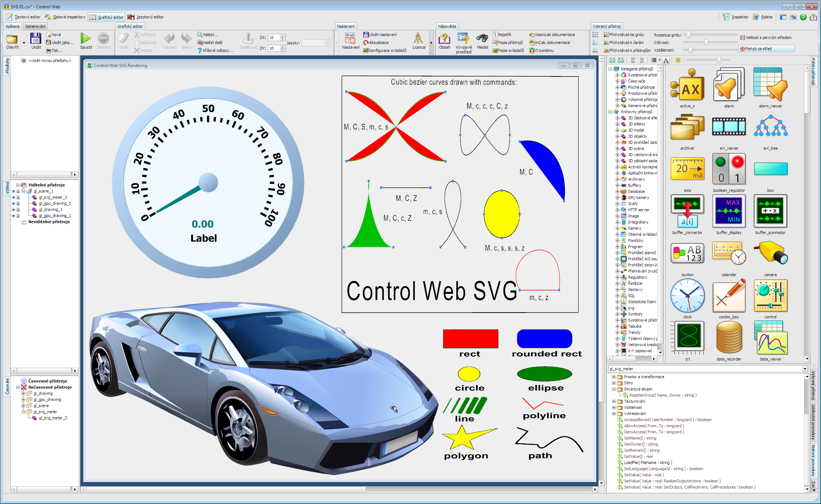The width and height of the screenshot is (821, 504).
Task: Open the Heldat binoculars search tool
Action: click(x=482, y=39)
